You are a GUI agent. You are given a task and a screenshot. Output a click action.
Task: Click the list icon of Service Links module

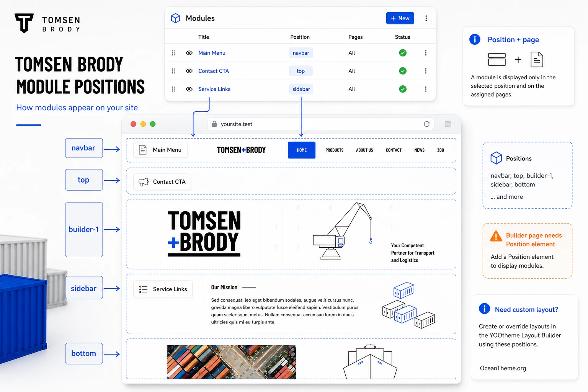click(144, 289)
